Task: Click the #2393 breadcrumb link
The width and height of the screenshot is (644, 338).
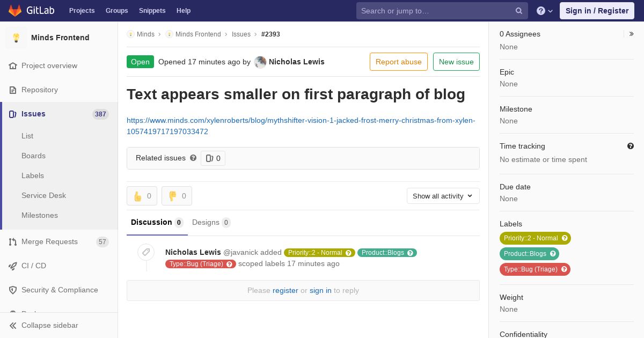Action: 270,34
